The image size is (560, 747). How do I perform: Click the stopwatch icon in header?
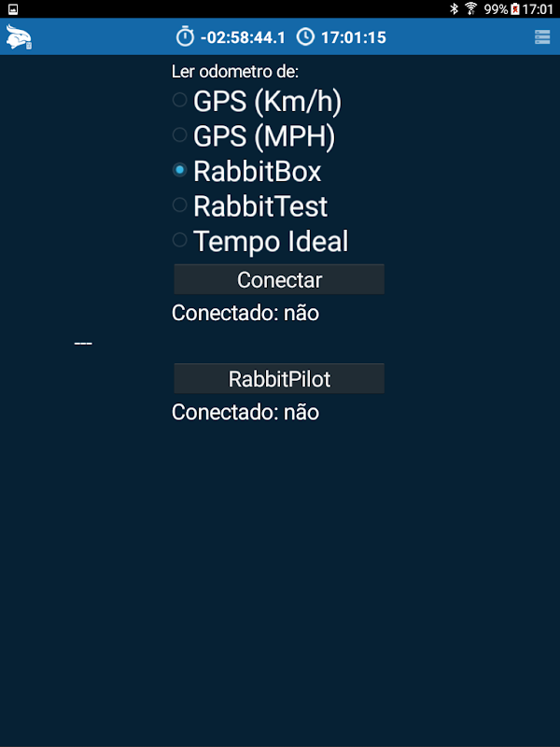185,37
